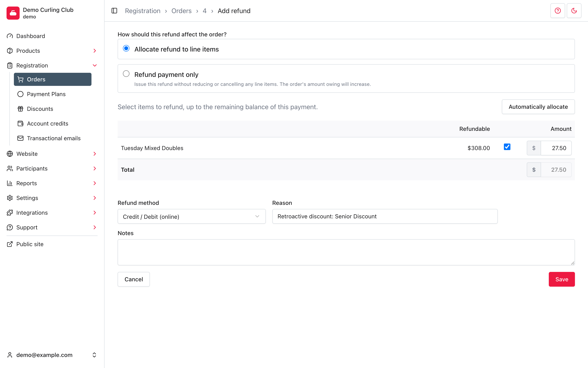Toggle the sidebar panel icon

click(114, 11)
